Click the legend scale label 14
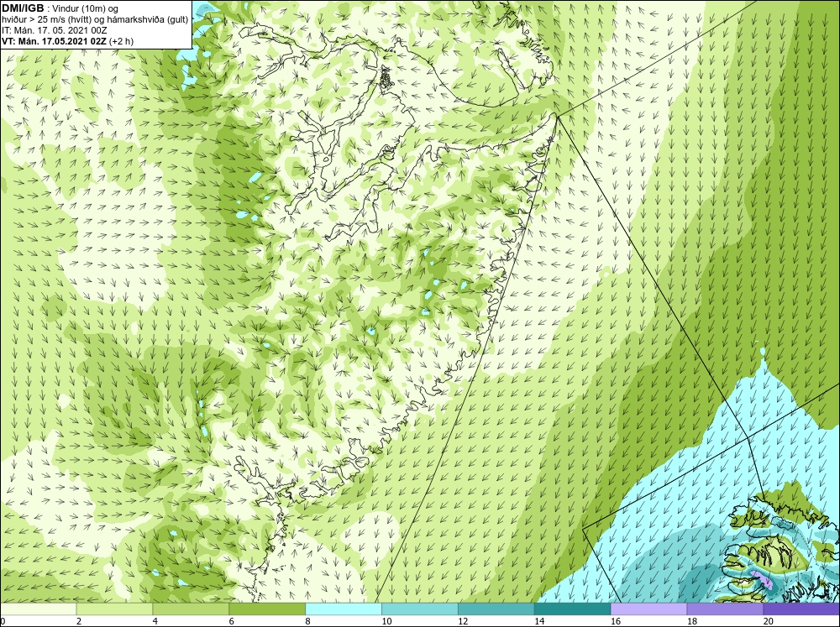The height and width of the screenshot is (627, 840). point(539,621)
